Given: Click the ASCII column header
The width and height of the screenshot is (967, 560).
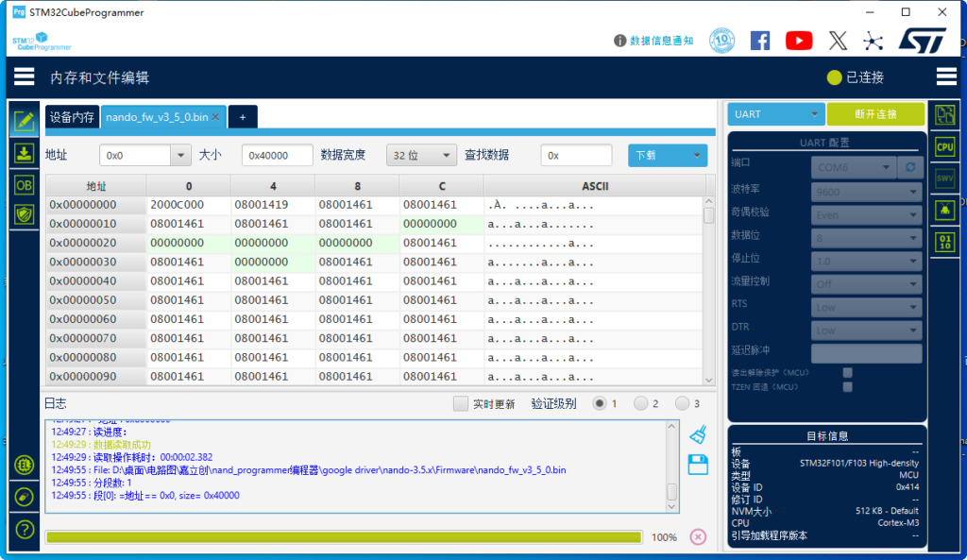Looking at the screenshot, I should [595, 186].
